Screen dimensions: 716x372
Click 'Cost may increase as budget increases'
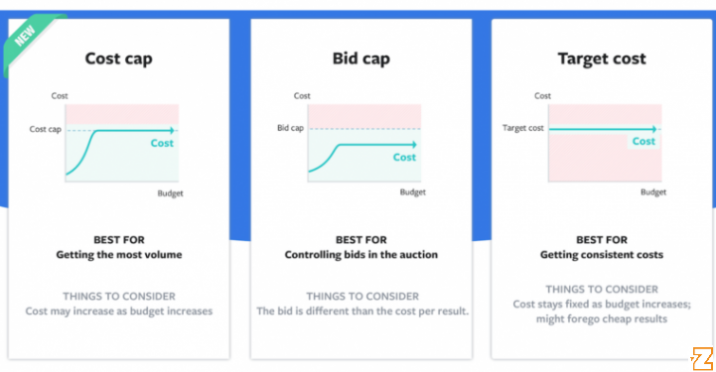point(119,311)
